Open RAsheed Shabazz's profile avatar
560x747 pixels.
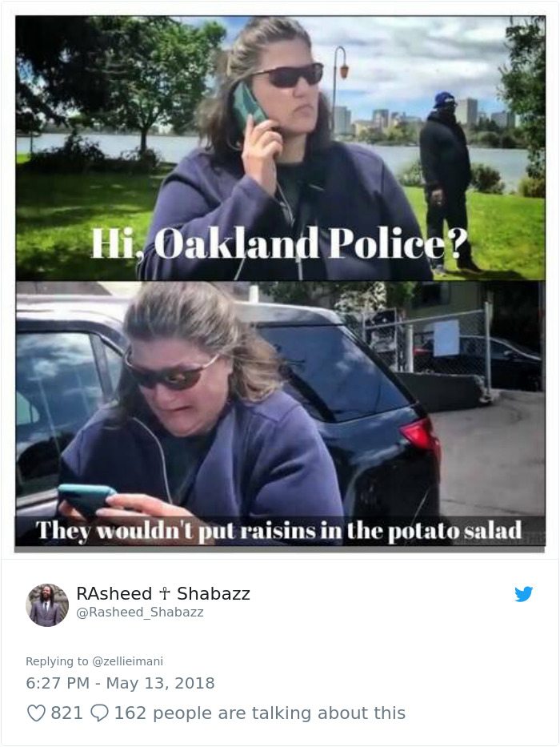(47, 604)
